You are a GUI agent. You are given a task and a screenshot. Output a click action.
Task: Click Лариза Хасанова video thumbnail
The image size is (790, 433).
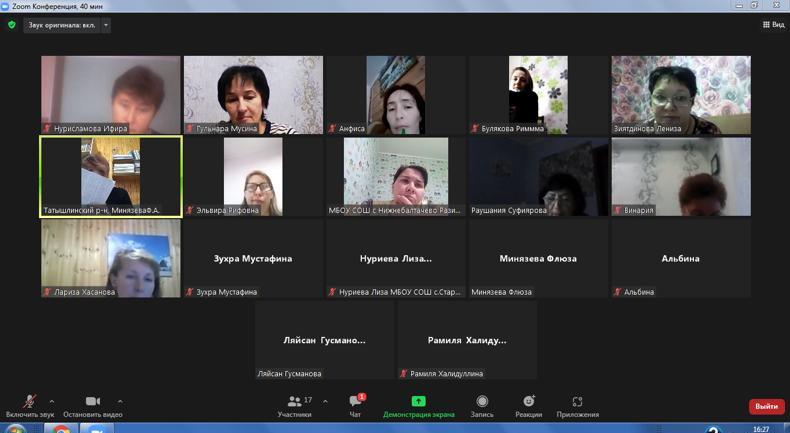[110, 258]
